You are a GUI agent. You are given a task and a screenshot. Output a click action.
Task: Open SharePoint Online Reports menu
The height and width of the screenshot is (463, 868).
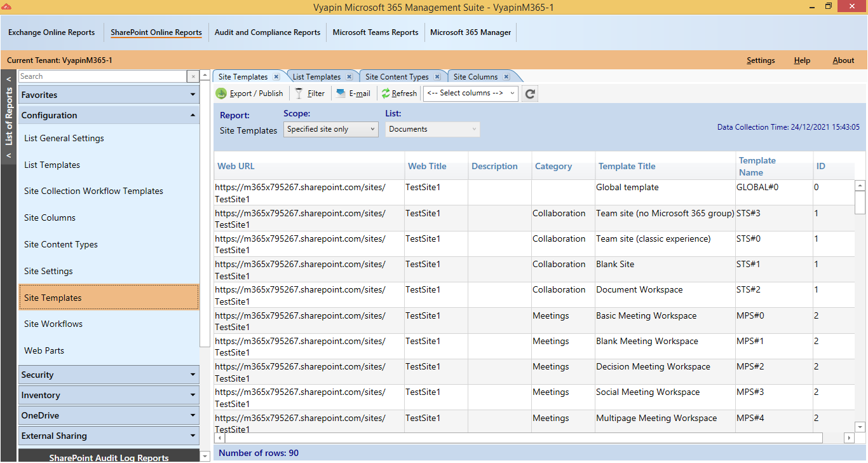[x=156, y=32]
